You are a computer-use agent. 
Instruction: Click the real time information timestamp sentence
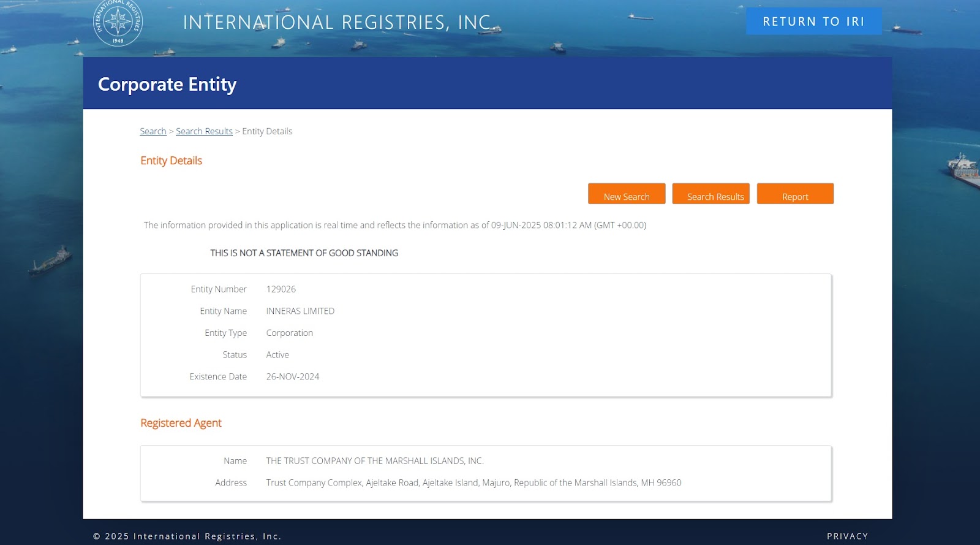(395, 225)
